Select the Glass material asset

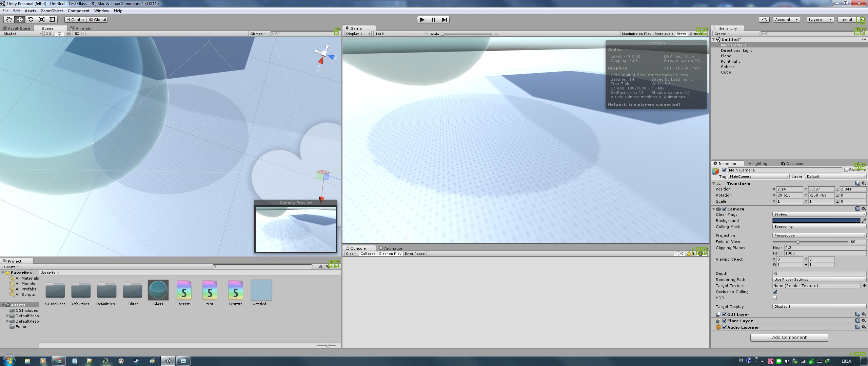(158, 290)
